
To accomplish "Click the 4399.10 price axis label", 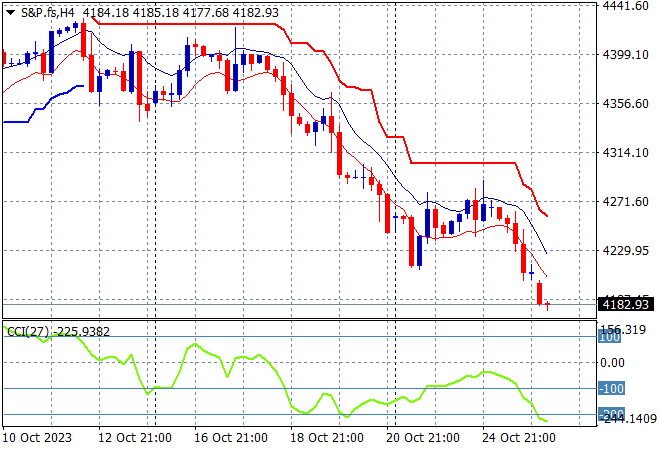I will coord(625,55).
